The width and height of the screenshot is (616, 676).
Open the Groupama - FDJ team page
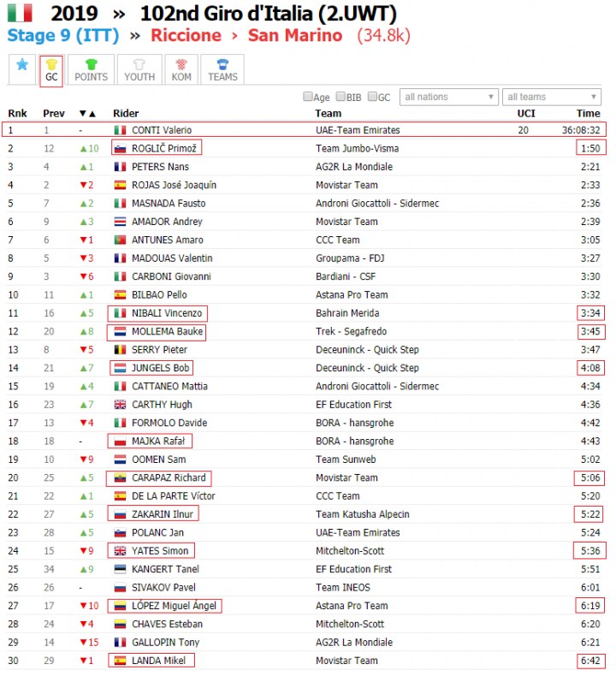tap(350, 258)
